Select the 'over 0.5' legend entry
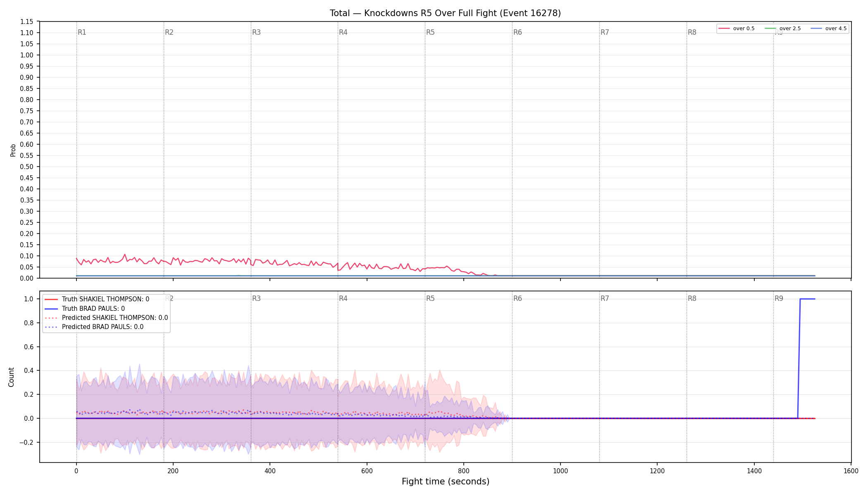Viewport: 868px width, 496px height. (x=737, y=29)
